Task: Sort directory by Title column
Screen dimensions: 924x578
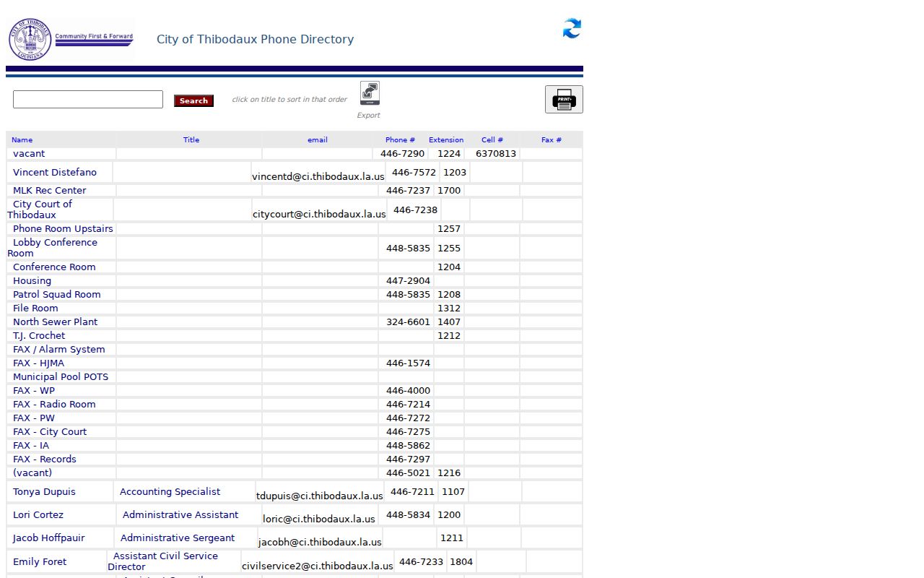Action: 191,140
